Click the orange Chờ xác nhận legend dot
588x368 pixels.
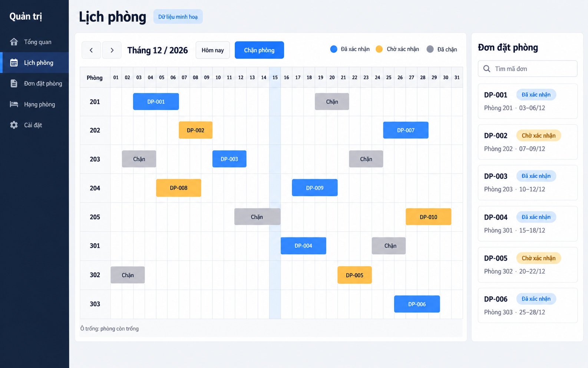click(x=379, y=49)
